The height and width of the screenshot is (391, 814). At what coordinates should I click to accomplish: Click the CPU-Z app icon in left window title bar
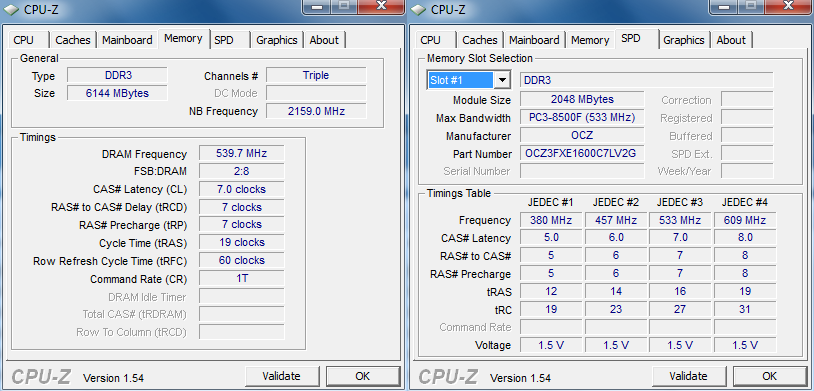point(10,10)
